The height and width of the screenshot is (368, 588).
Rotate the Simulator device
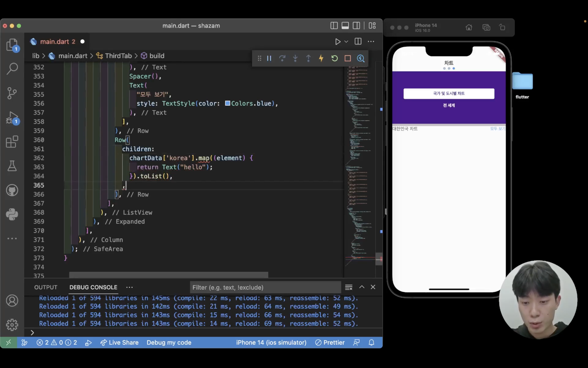(502, 27)
